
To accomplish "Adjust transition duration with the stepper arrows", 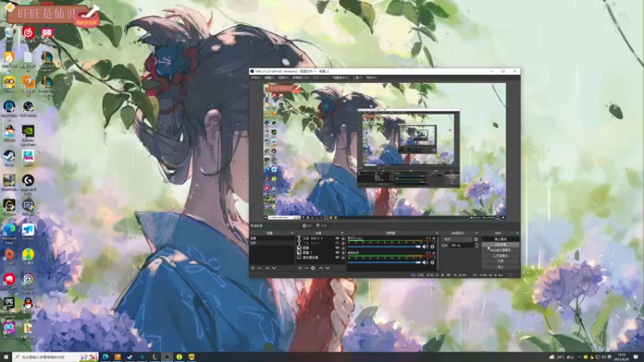I will pyautogui.click(x=477, y=245).
